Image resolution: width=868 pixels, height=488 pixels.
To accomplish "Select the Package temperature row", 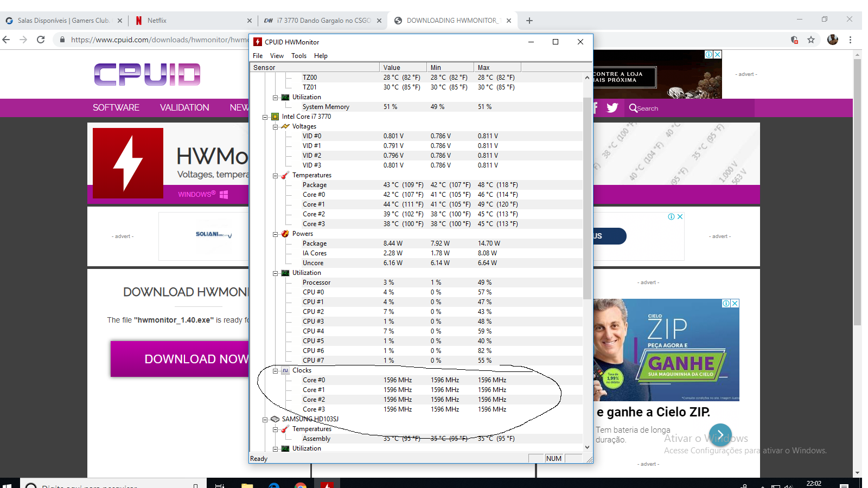I will (416, 185).
